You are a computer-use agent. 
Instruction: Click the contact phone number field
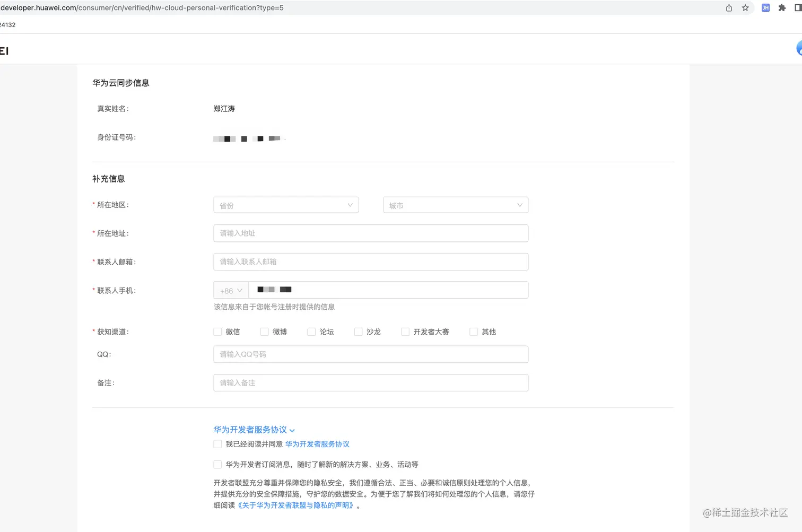coord(388,290)
